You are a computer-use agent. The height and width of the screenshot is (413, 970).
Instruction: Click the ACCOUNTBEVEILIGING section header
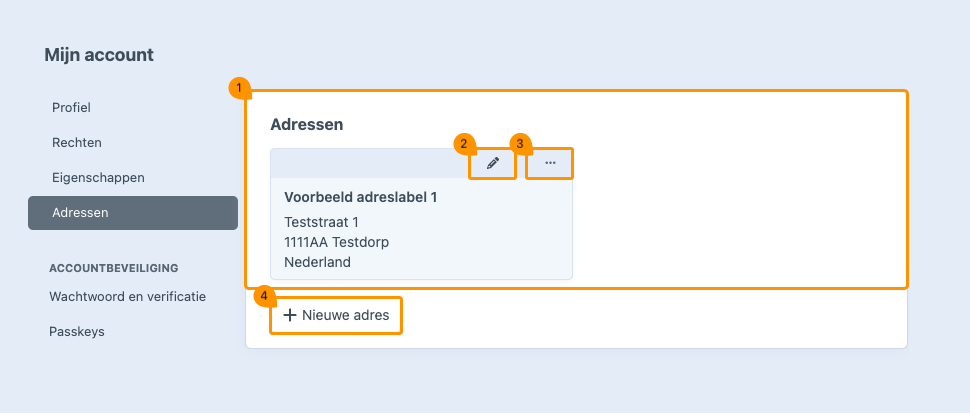click(113, 268)
